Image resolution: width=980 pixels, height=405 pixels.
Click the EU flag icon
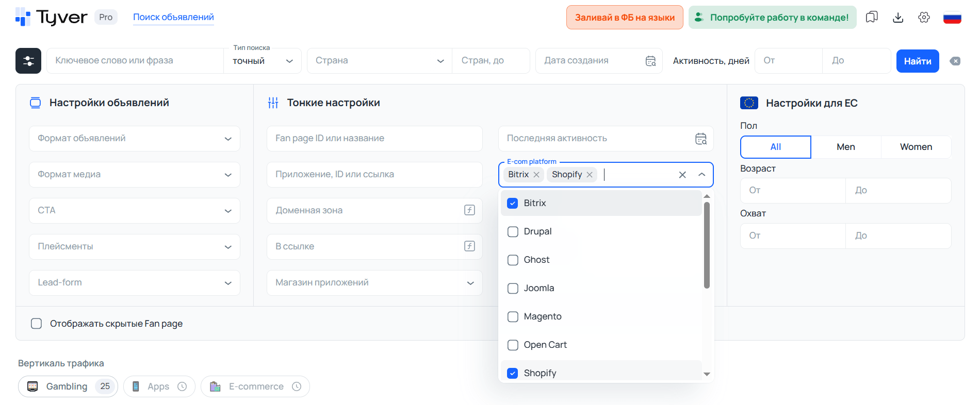pos(749,103)
